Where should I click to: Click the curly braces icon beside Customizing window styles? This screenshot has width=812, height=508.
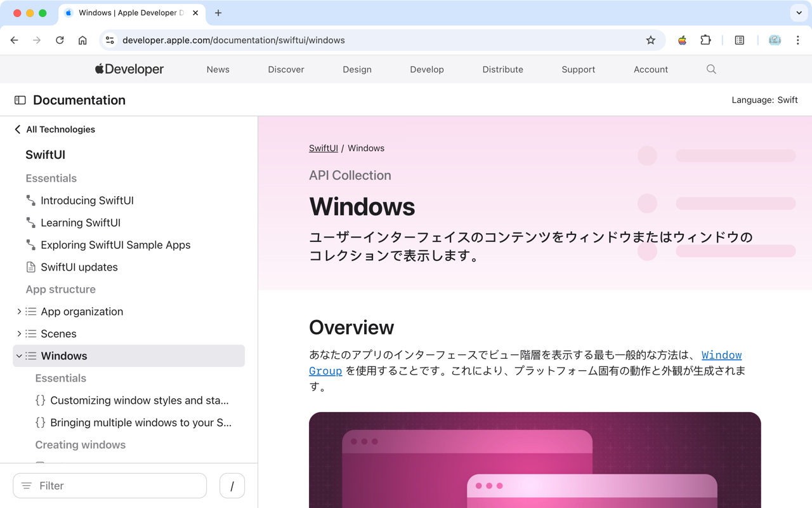[x=41, y=400]
